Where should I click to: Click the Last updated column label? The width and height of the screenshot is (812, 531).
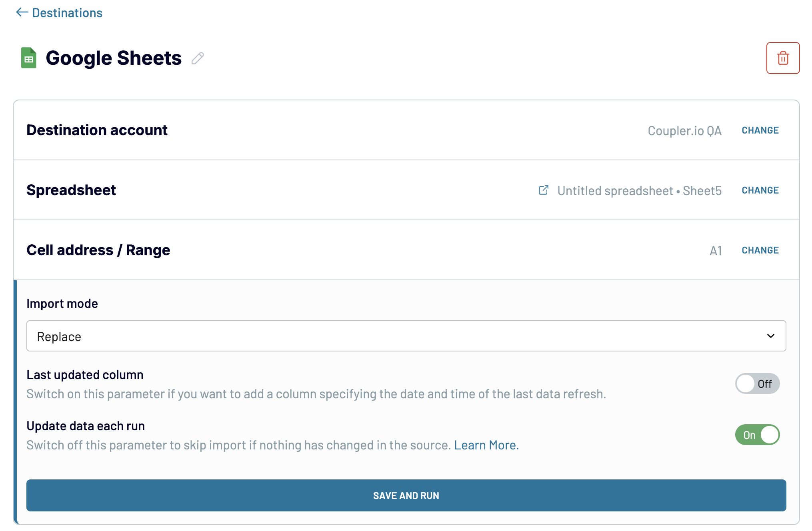tap(85, 375)
